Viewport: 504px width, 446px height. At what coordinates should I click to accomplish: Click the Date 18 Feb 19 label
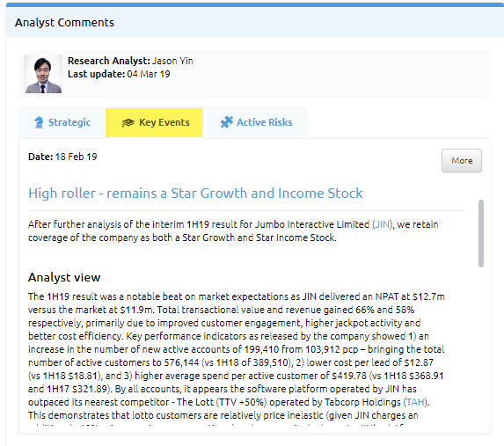click(62, 157)
